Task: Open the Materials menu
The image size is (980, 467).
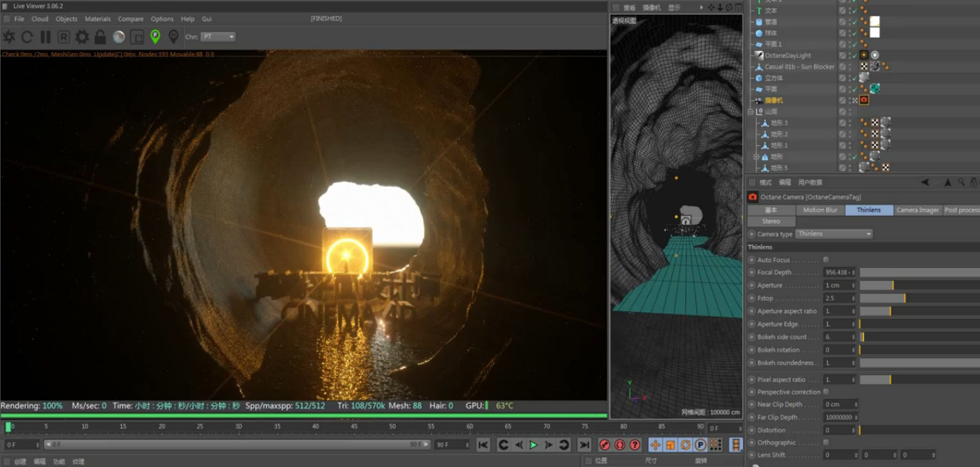Action: tap(97, 19)
